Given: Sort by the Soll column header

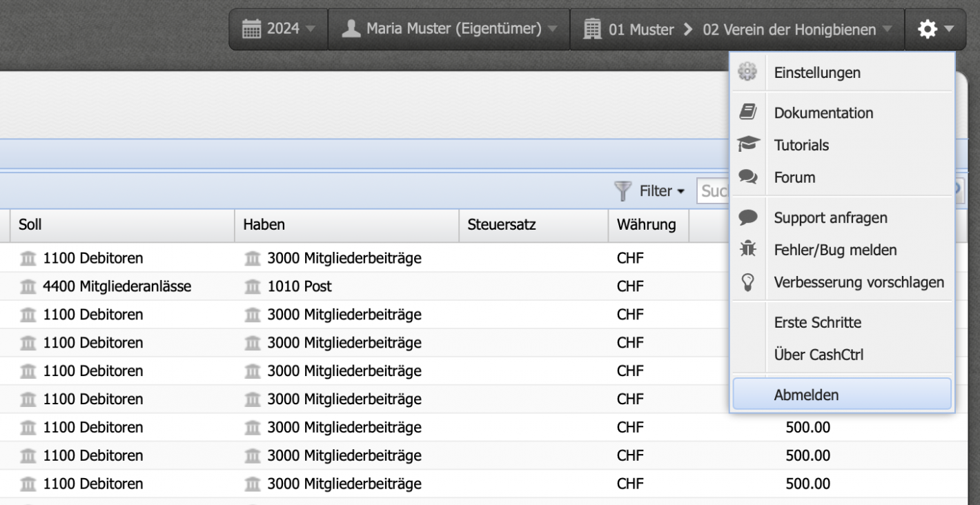Looking at the screenshot, I should click(x=121, y=225).
